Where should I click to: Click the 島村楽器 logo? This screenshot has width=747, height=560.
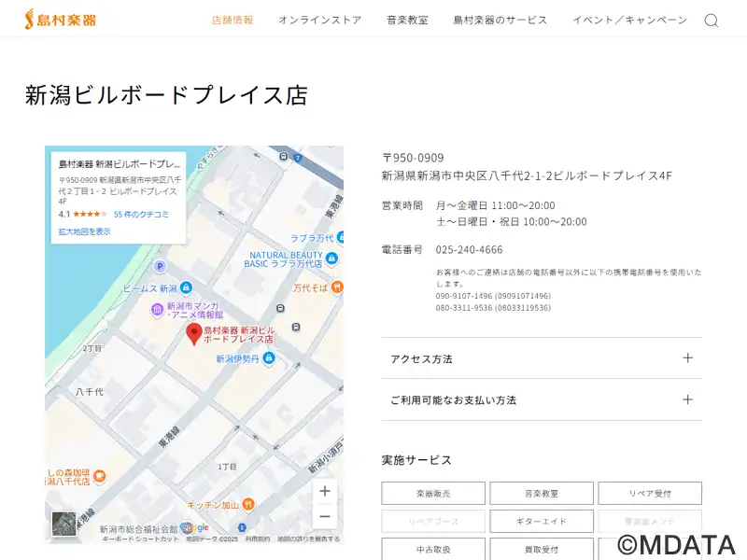pos(61,20)
